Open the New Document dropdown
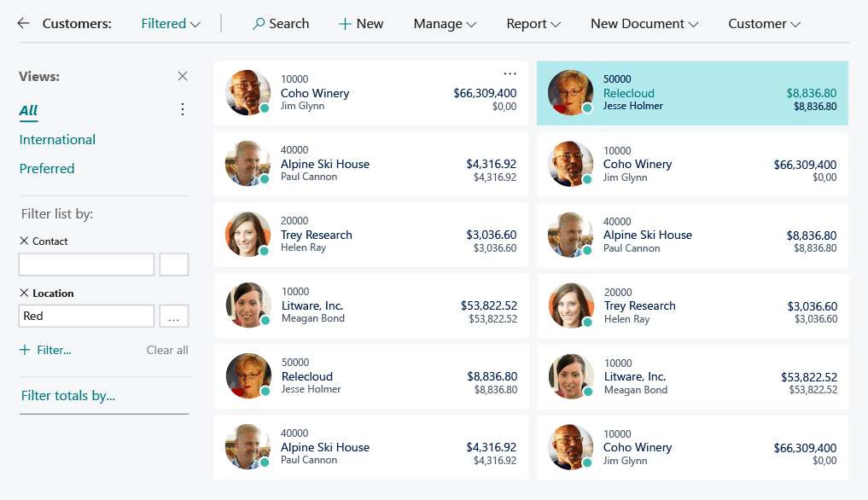Viewport: 868px width, 500px height. click(x=644, y=24)
